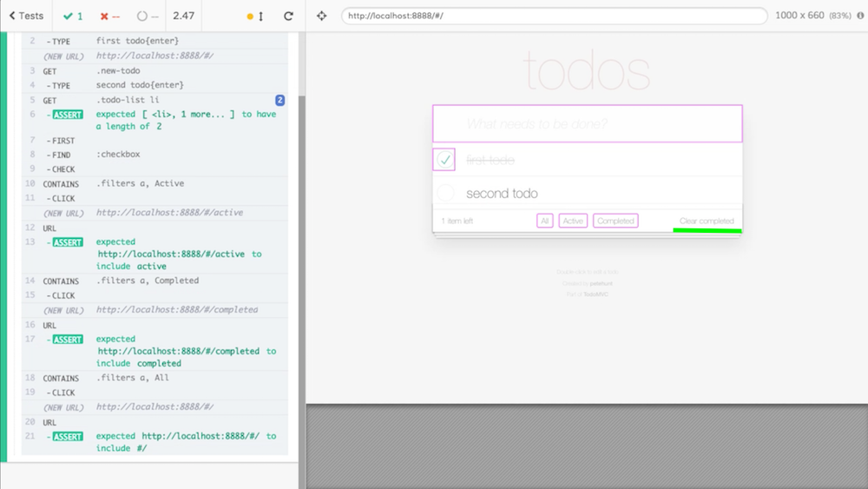Image resolution: width=868 pixels, height=489 pixels.
Task: Select URL command at step 20
Action: pos(155,422)
